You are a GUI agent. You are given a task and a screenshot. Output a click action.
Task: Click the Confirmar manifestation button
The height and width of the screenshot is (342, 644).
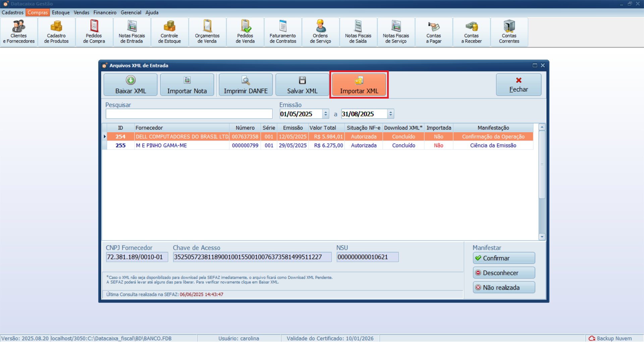(x=504, y=258)
